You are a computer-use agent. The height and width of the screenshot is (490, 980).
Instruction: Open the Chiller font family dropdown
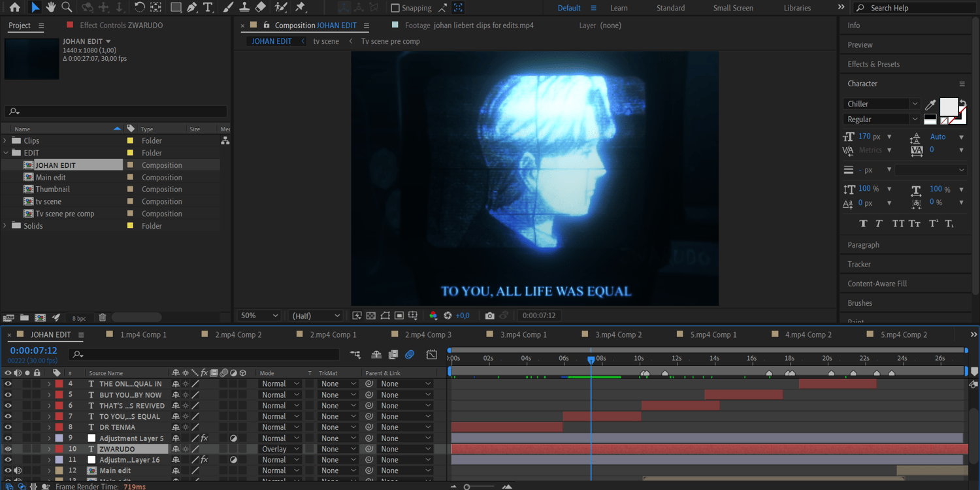882,104
